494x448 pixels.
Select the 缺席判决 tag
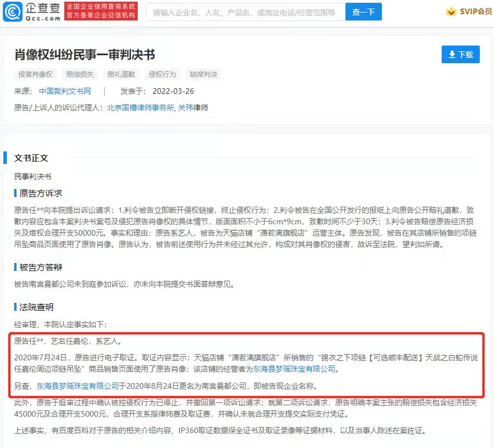[204, 75]
